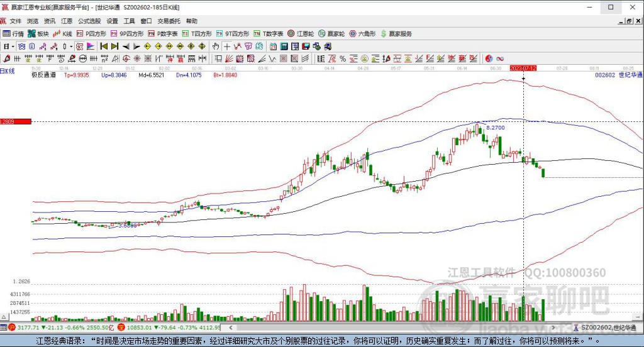644x347 pixels.
Task: Click the Up=8.3846 indicator value
Action: [x=114, y=75]
